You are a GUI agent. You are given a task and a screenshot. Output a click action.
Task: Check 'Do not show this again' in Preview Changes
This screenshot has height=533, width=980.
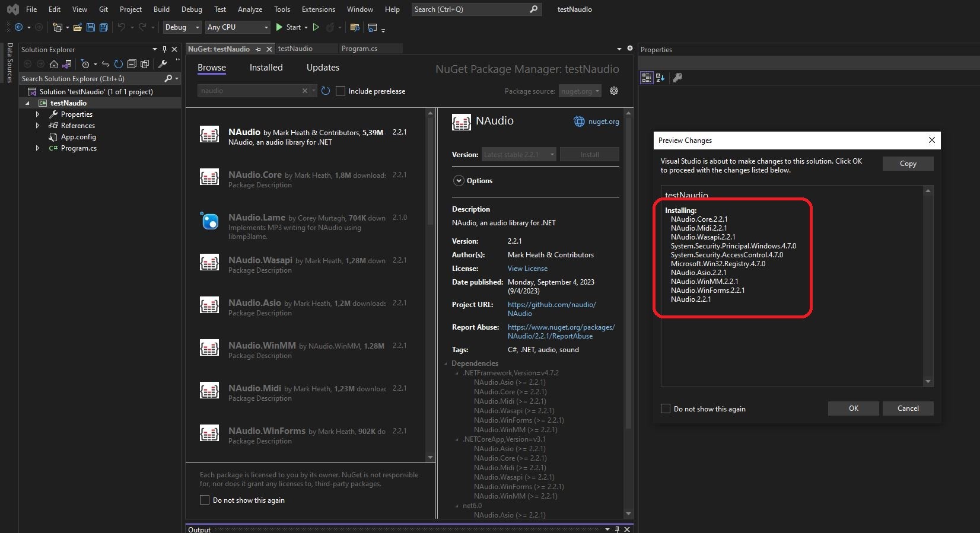(x=666, y=408)
